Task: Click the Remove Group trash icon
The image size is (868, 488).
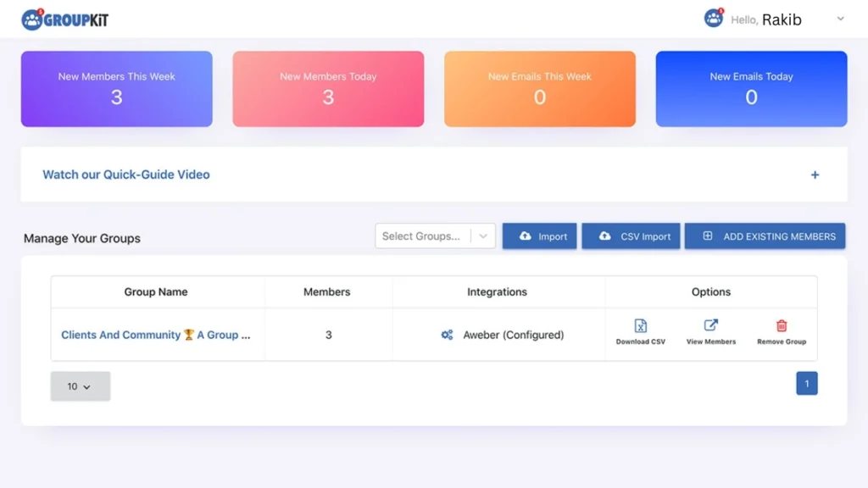Action: pos(782,326)
